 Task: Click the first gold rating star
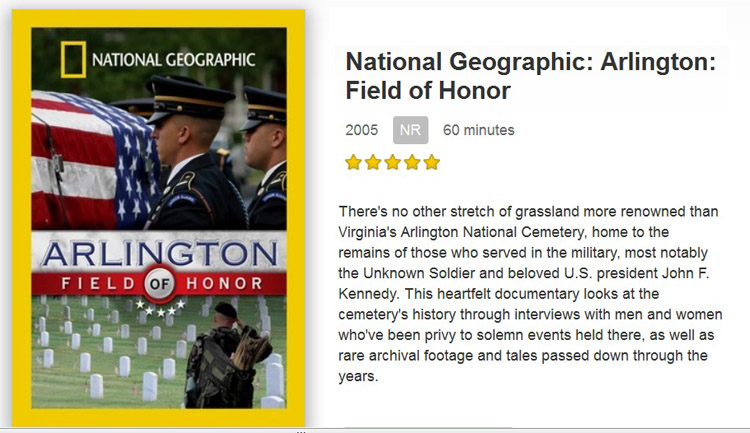click(x=353, y=162)
